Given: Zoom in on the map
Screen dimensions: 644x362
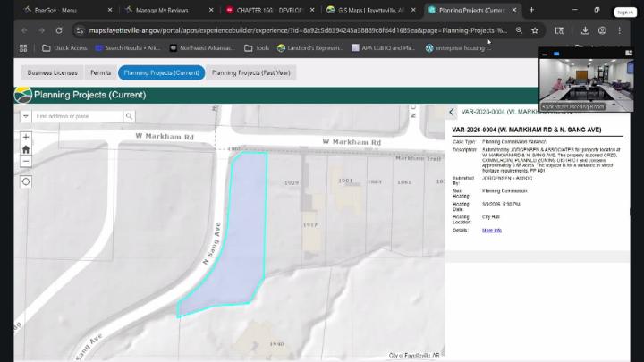Looking at the screenshot, I should 26,138.
